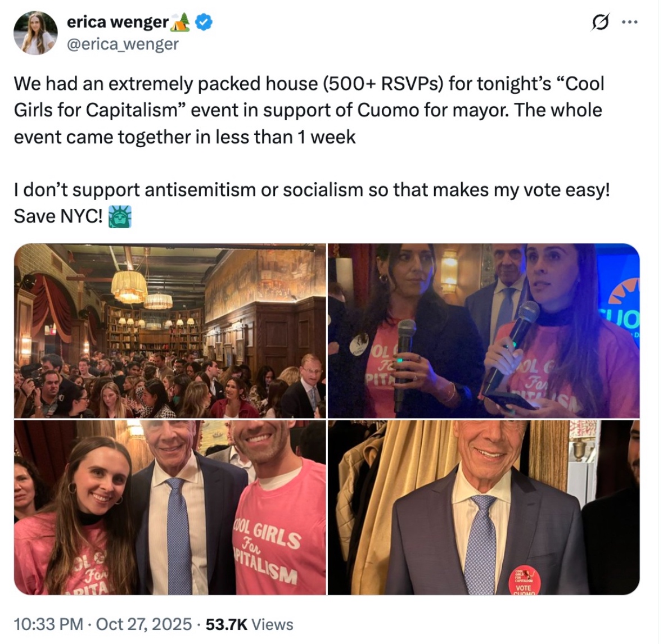Click the erica wenger display name
663x644 pixels.
tap(117, 22)
